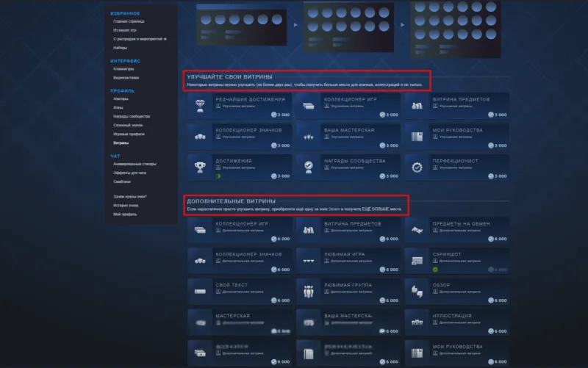The image size is (588, 368).
Task: Open Ваша мастерская upgrade icon priced 3 000
Action: point(308,137)
